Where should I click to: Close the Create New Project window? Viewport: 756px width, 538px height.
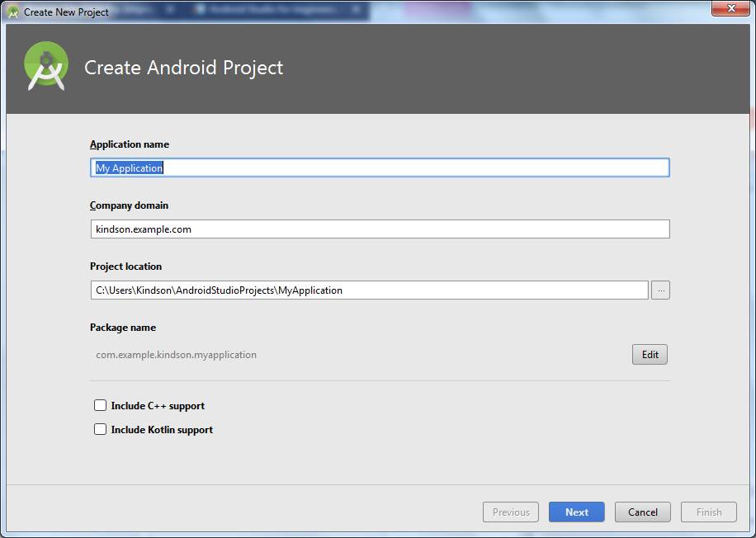(x=731, y=8)
